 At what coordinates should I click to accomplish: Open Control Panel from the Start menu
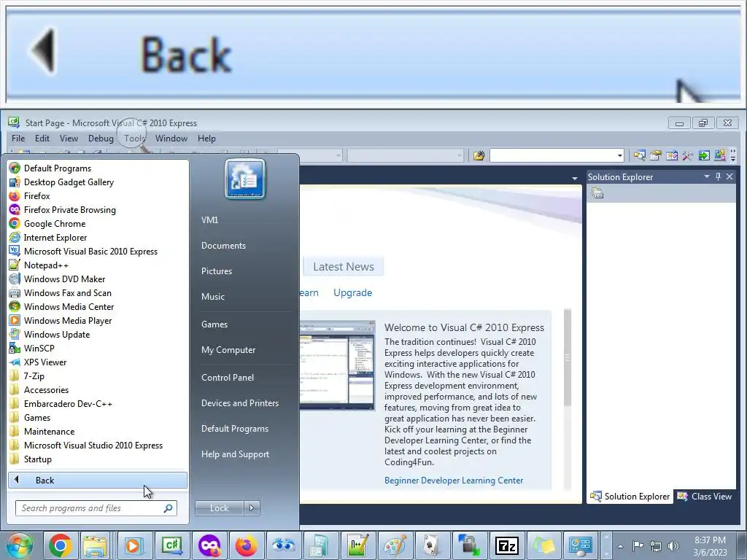click(x=228, y=377)
